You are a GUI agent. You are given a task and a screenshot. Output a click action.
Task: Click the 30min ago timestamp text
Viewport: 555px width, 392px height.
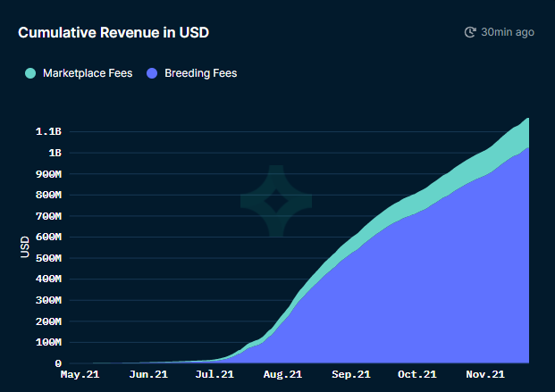click(507, 32)
